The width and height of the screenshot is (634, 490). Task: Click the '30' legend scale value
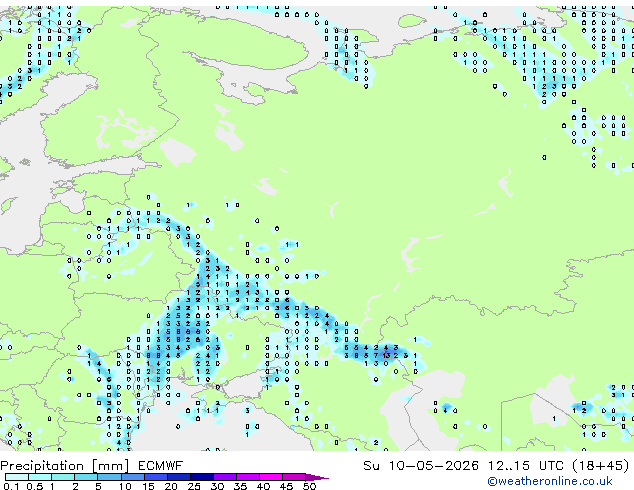point(217,486)
